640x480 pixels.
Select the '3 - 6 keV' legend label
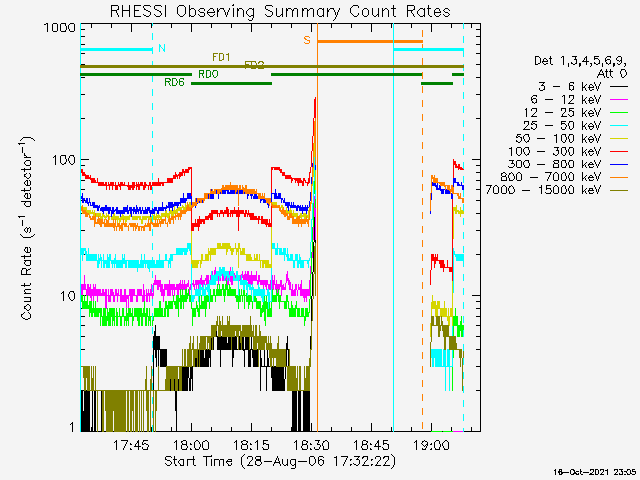[569, 87]
